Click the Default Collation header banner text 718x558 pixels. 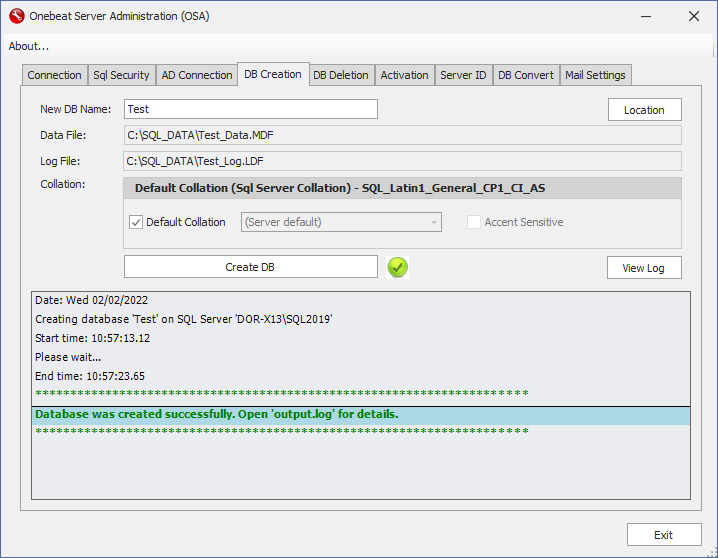[x=340, y=188]
